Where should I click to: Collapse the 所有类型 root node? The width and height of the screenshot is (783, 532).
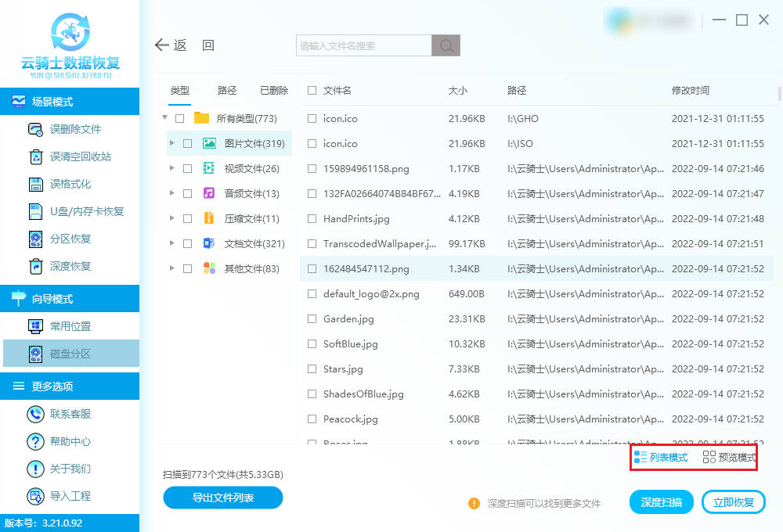[164, 118]
